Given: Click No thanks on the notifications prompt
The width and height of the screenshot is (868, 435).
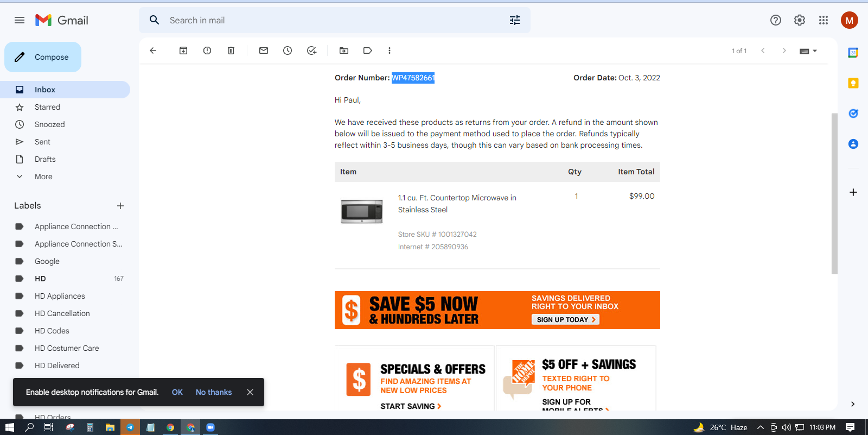Looking at the screenshot, I should click(214, 392).
